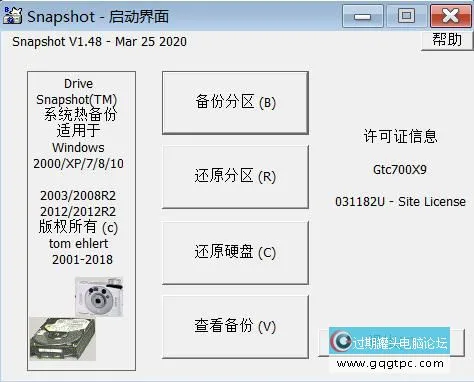Click '031182U - Site License' text
The width and height of the screenshot is (474, 382).
[x=400, y=202]
